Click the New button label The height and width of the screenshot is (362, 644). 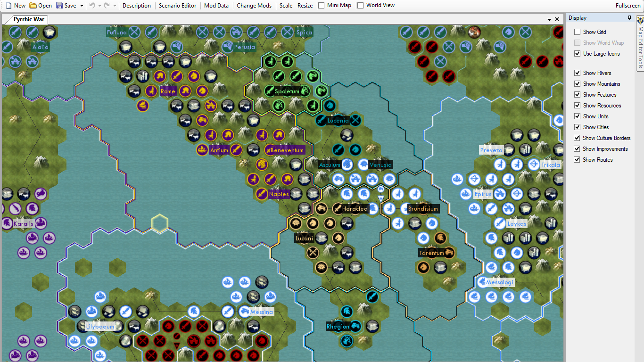(x=20, y=6)
